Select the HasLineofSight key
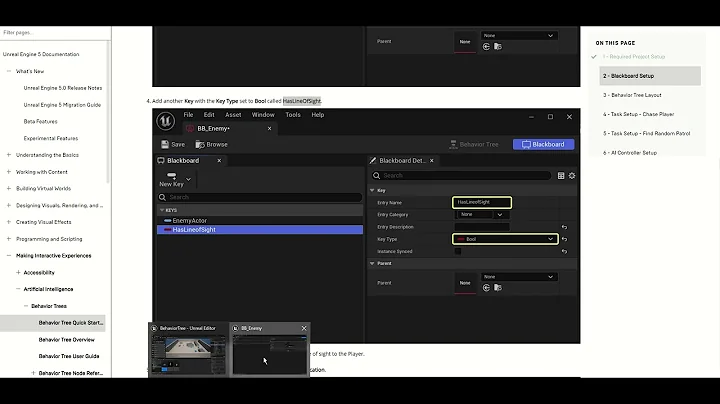Image resolution: width=720 pixels, height=404 pixels. [x=260, y=230]
